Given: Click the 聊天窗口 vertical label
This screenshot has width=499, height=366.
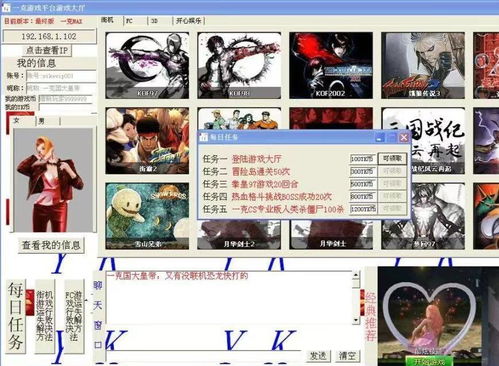Looking at the screenshot, I should (98, 315).
